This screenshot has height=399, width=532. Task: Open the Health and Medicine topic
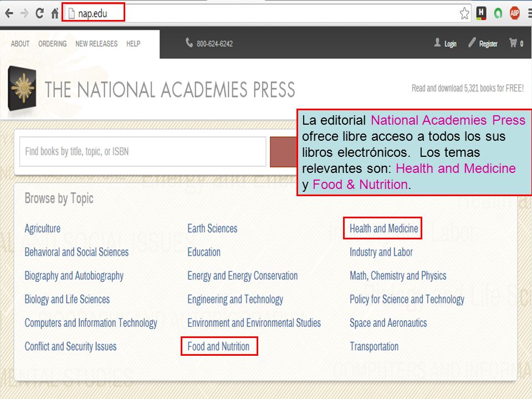383,228
